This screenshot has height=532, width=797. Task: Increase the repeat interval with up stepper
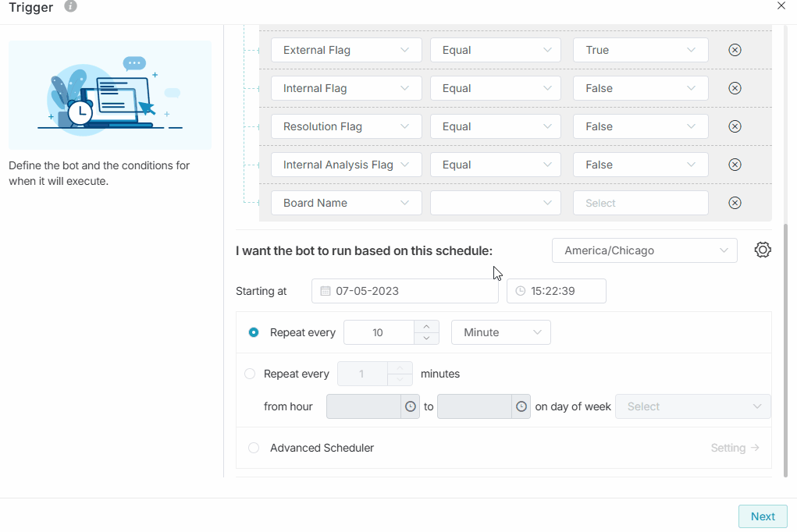point(425,327)
